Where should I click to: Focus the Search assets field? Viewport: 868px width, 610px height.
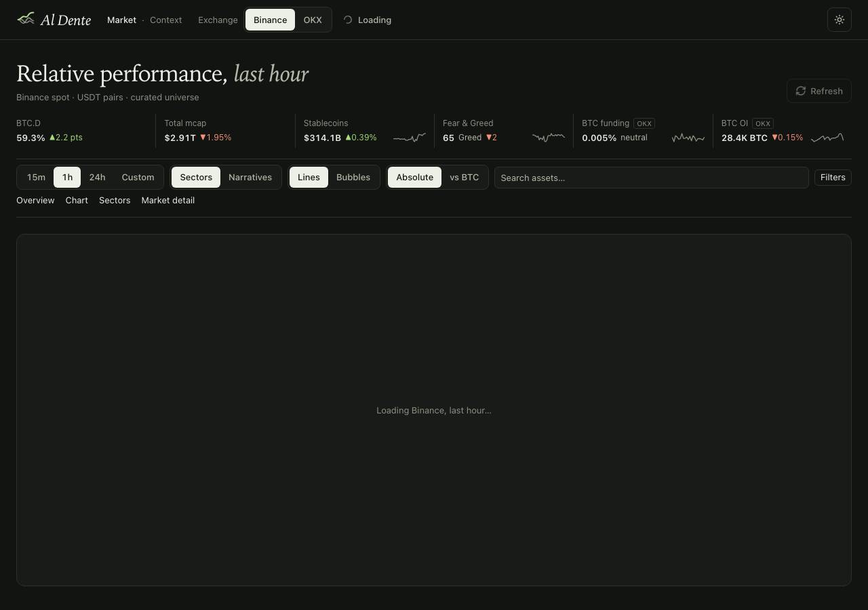651,178
